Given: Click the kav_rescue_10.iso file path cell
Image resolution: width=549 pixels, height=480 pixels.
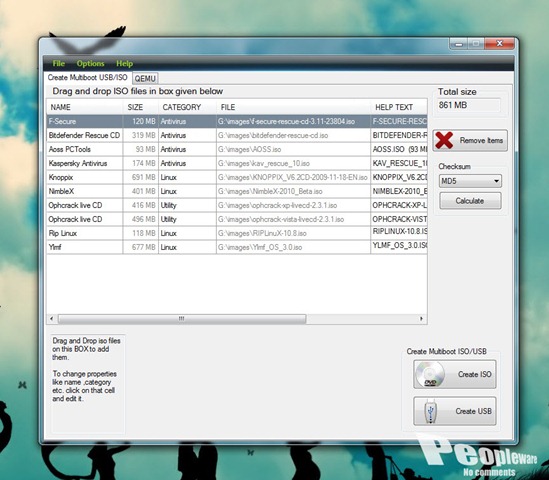Looking at the screenshot, I should point(293,164).
